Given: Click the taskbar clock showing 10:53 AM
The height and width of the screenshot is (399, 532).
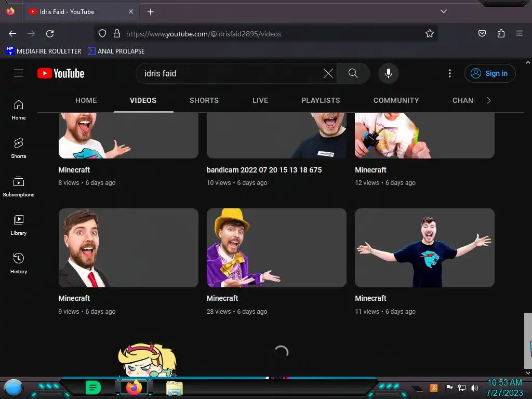Looking at the screenshot, I should 504,388.
